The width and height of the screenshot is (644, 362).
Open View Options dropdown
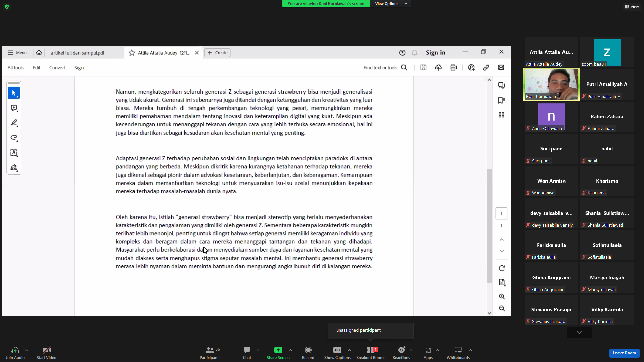tap(391, 4)
